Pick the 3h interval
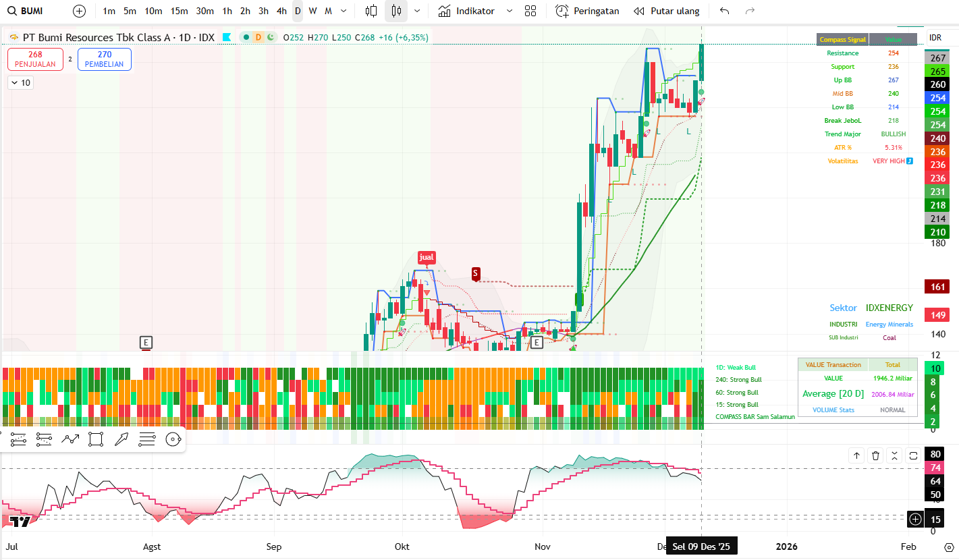 (264, 11)
